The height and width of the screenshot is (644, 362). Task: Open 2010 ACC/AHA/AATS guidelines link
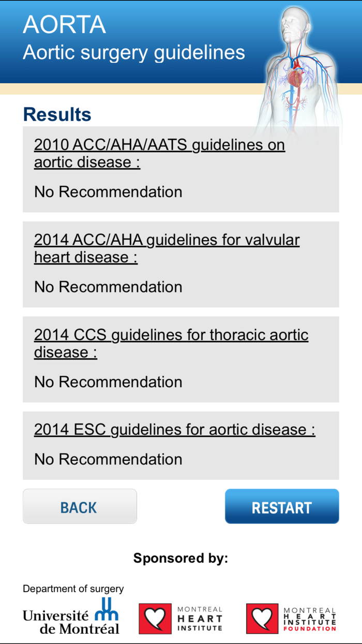pos(159,153)
